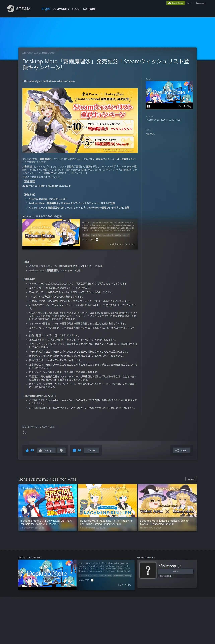
Task: Open the Kagamine Len DLCs Coming January 2026 title
Action: 106,522
